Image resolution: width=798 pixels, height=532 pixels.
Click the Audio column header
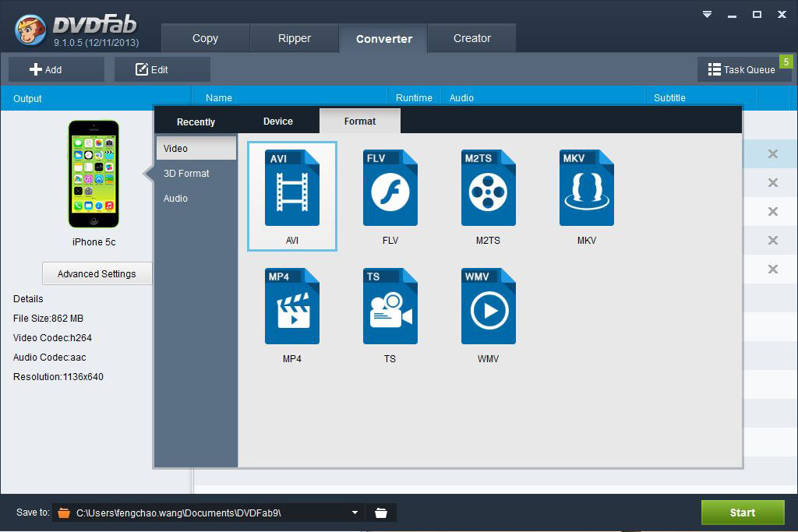click(461, 97)
